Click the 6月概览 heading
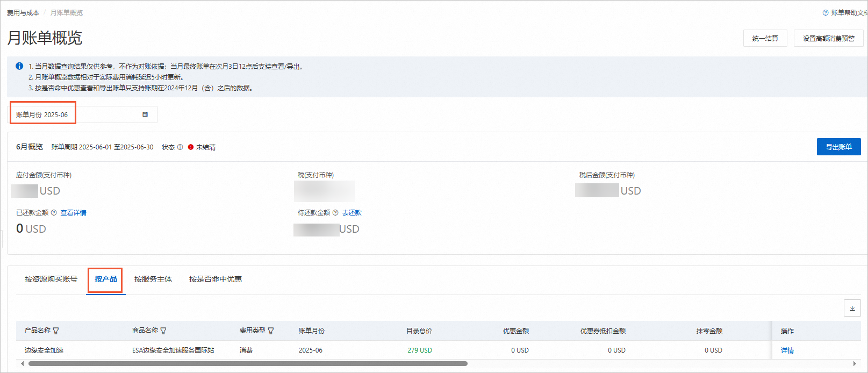 click(30, 147)
